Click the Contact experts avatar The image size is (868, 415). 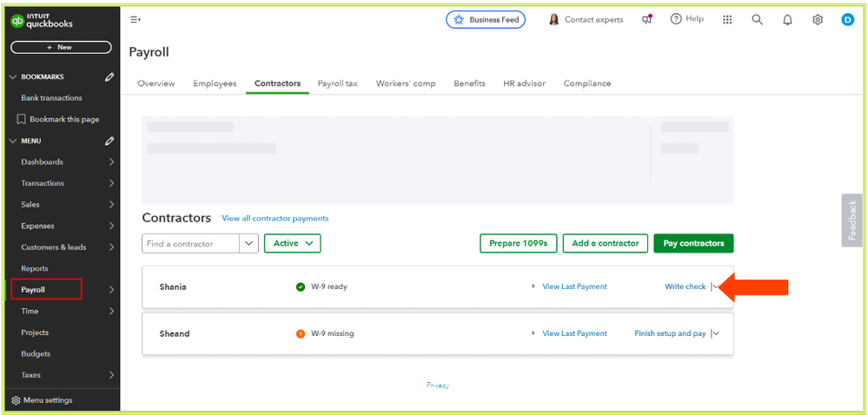[553, 20]
